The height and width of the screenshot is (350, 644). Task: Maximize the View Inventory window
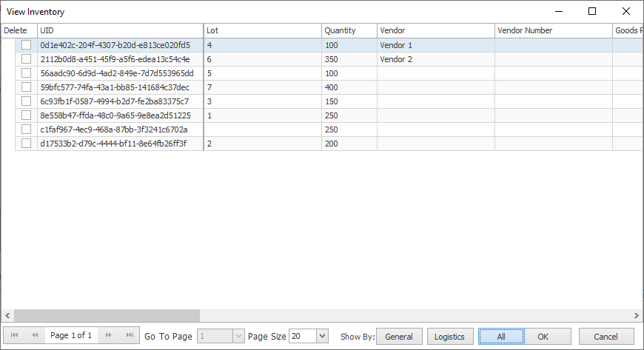tap(591, 11)
